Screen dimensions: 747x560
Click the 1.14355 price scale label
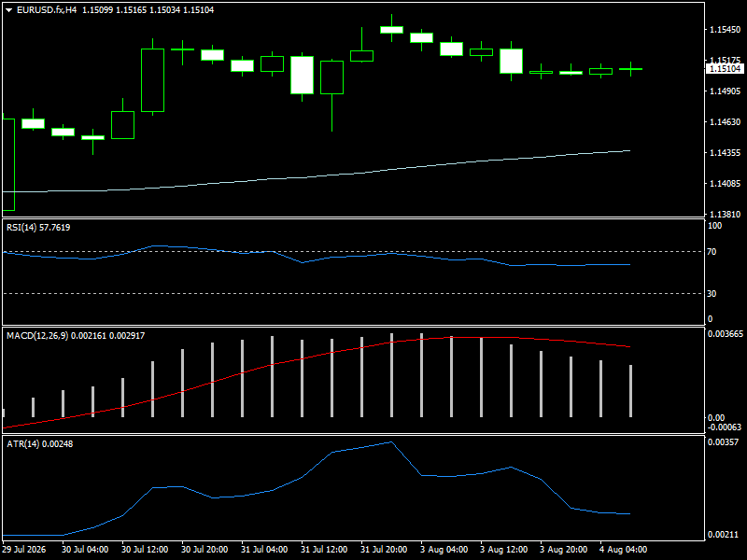tap(726, 153)
